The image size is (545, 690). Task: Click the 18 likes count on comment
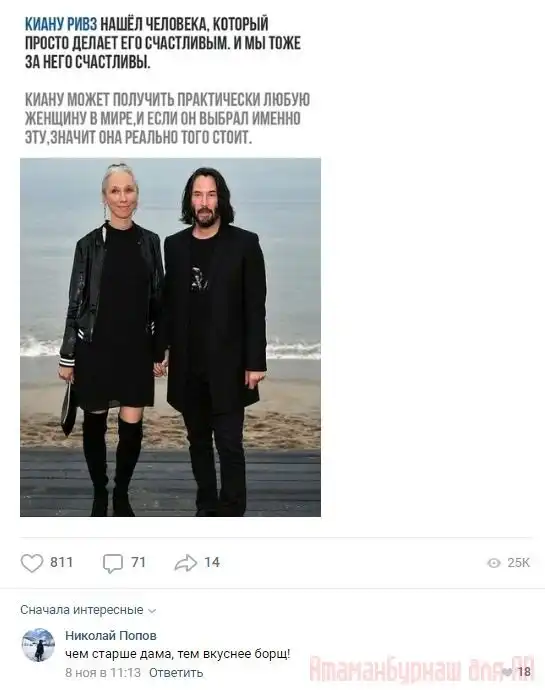[524, 672]
